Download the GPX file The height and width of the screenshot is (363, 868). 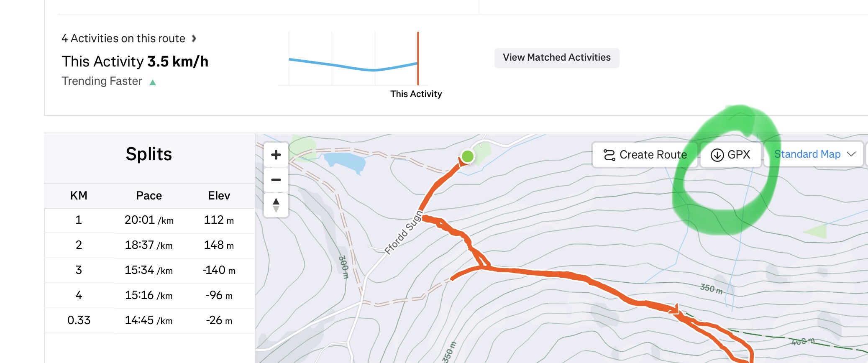point(730,155)
